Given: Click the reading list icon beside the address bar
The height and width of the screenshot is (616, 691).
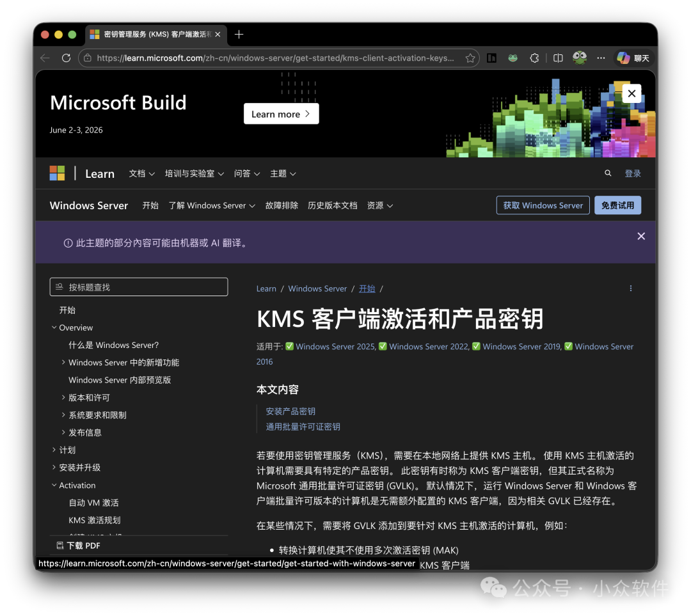Looking at the screenshot, I should [x=491, y=58].
